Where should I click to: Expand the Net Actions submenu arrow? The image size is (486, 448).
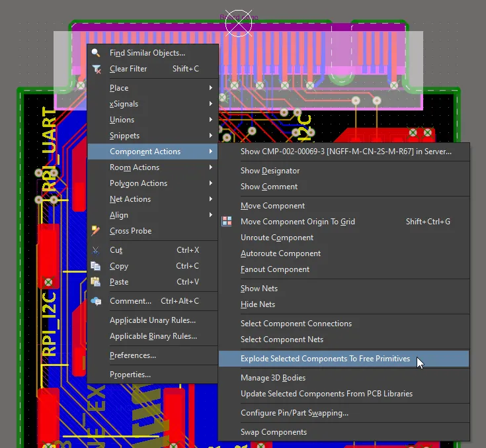tap(211, 199)
